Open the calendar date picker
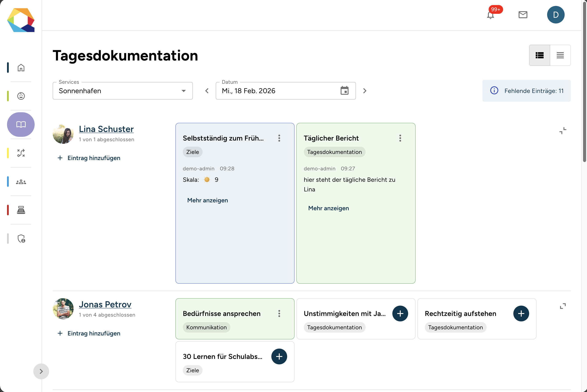The height and width of the screenshot is (392, 587). pos(344,91)
